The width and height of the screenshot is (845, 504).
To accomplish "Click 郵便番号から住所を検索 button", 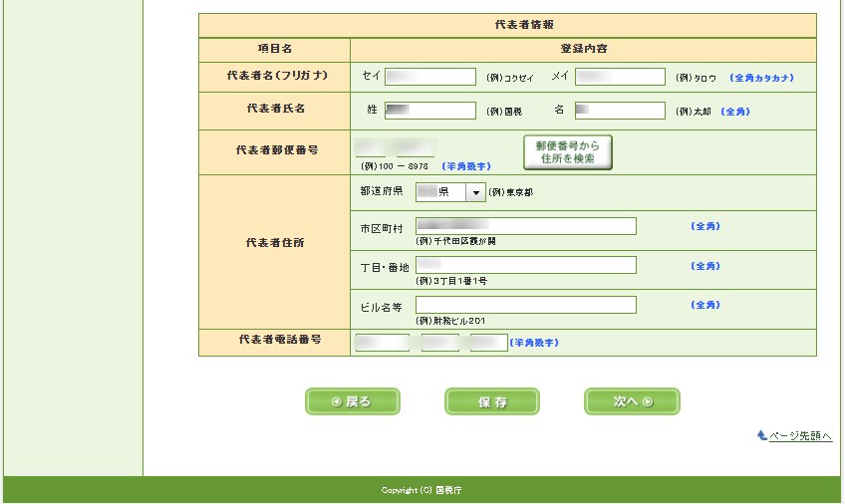I will click(x=567, y=152).
